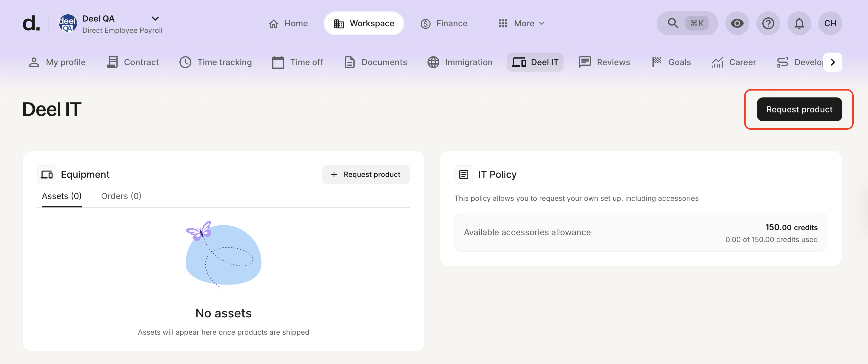Click the CH user avatar
The height and width of the screenshot is (364, 868).
coord(830,23)
